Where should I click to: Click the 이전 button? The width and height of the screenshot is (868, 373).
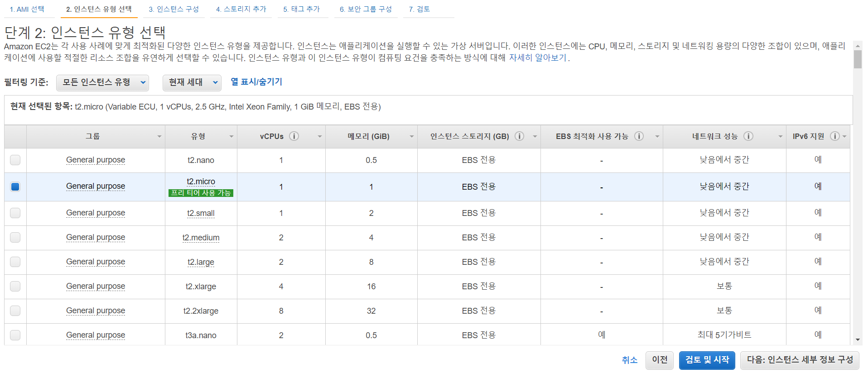coord(660,360)
